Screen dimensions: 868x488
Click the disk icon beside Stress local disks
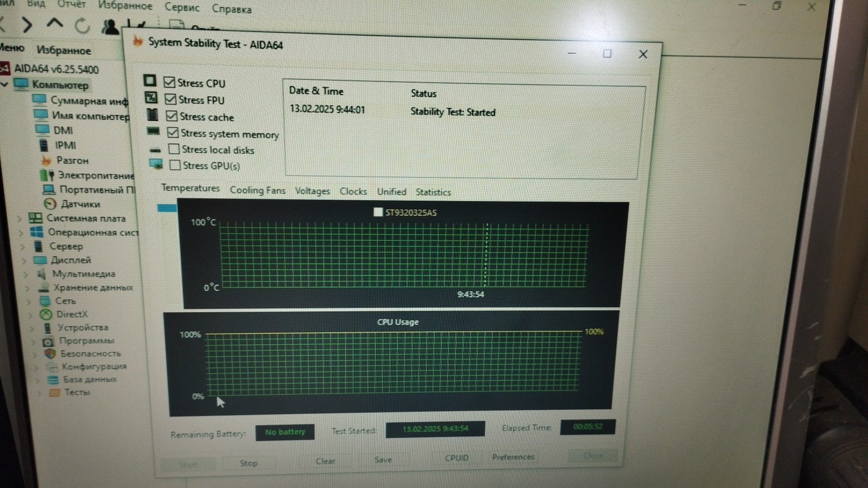point(155,150)
